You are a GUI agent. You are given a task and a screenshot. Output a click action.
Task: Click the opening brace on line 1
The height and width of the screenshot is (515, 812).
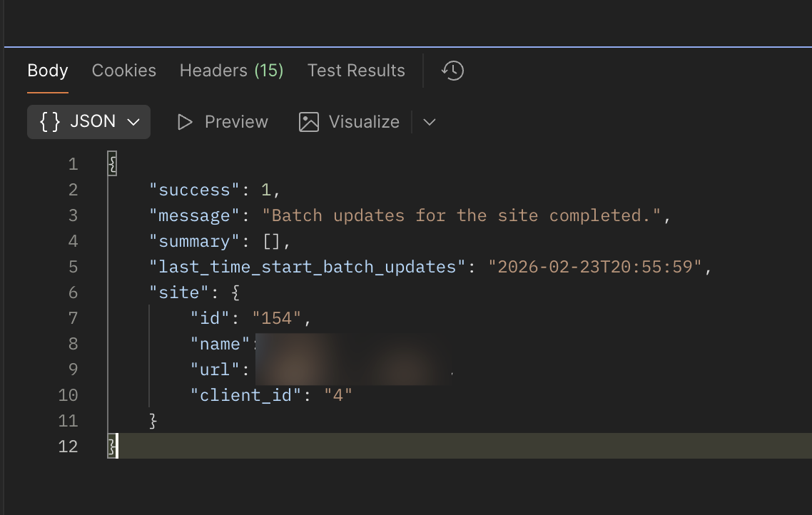[112, 164]
